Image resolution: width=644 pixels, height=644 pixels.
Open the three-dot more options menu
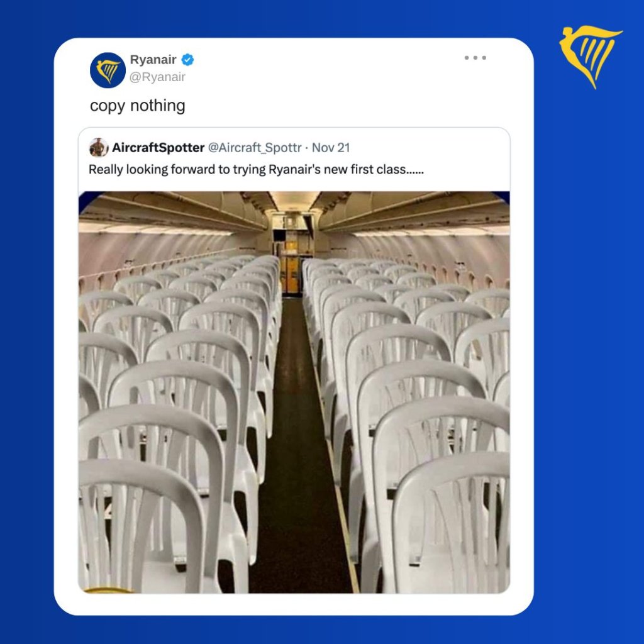(x=475, y=57)
